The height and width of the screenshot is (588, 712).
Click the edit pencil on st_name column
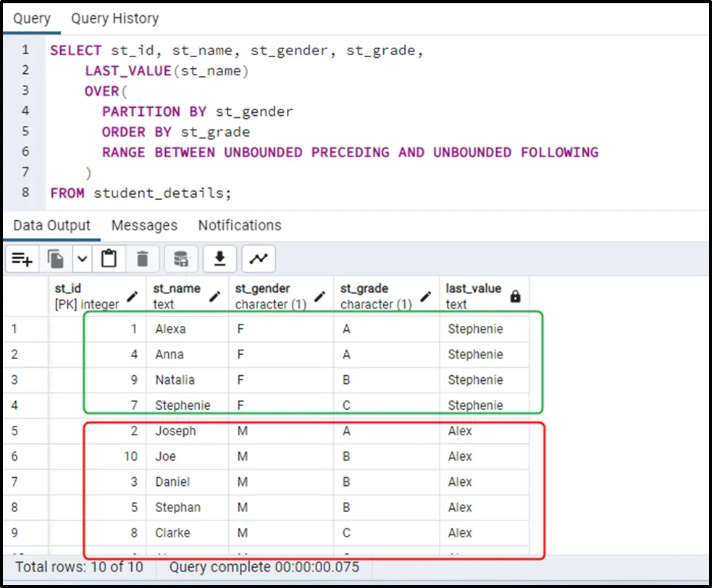pyautogui.click(x=215, y=296)
